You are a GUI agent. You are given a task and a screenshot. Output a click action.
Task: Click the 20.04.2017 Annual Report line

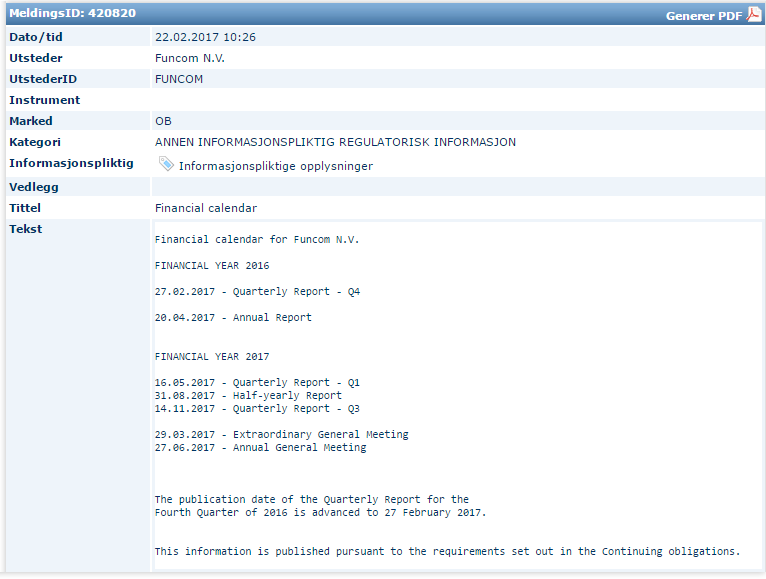coord(233,318)
